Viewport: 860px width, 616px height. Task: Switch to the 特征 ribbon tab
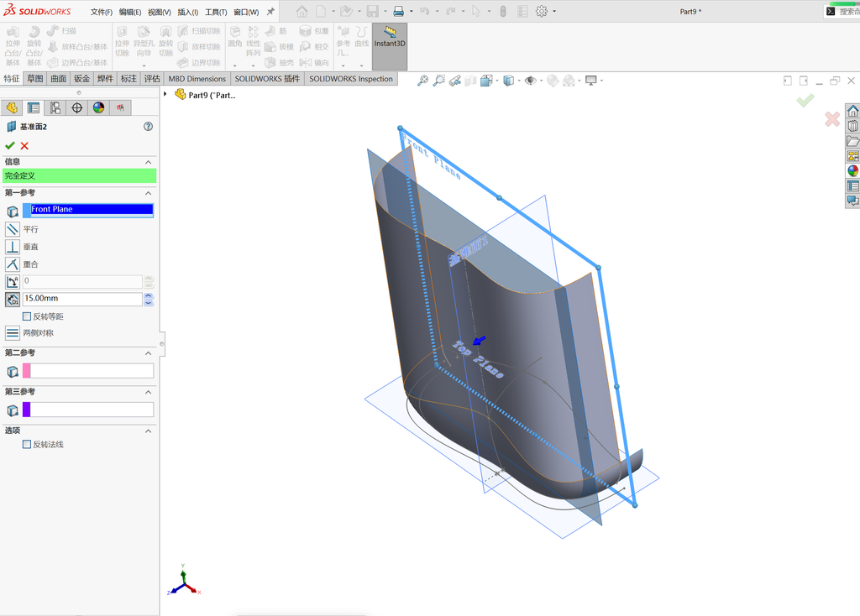pyautogui.click(x=12, y=79)
